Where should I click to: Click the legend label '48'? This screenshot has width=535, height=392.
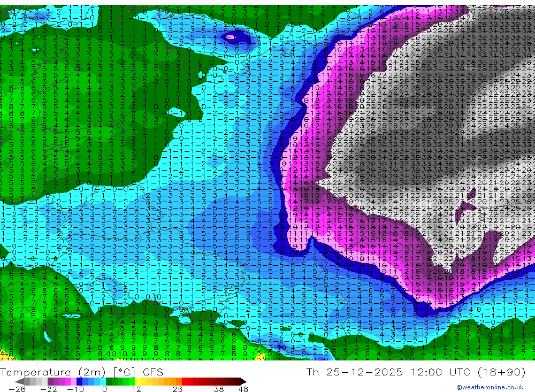pos(243,389)
